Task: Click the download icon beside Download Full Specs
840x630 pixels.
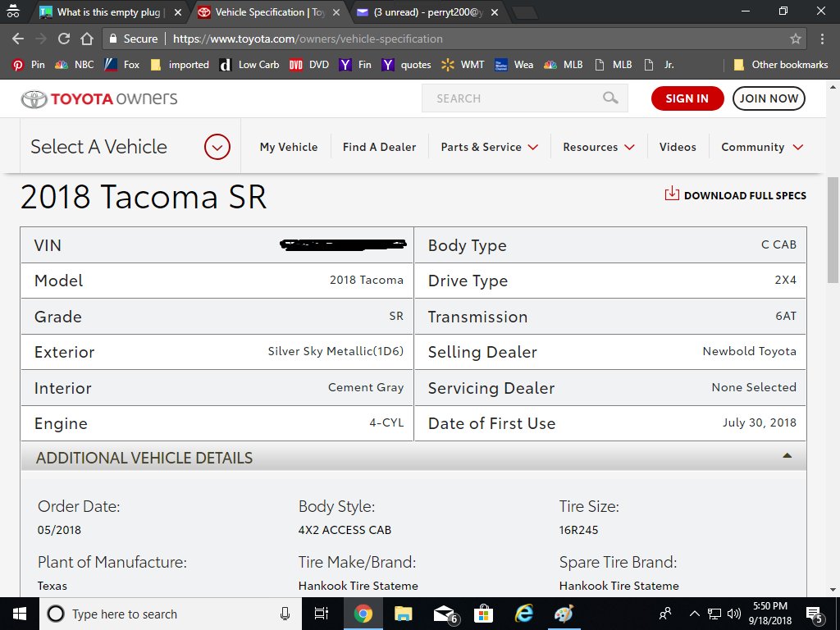Action: click(672, 194)
